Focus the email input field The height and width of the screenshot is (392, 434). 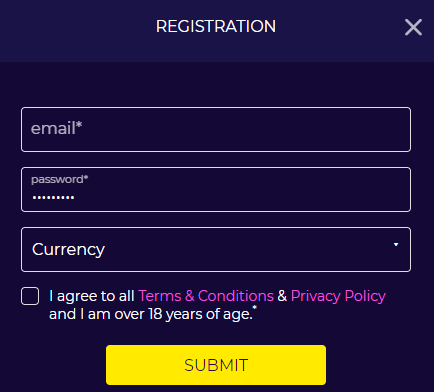point(216,129)
